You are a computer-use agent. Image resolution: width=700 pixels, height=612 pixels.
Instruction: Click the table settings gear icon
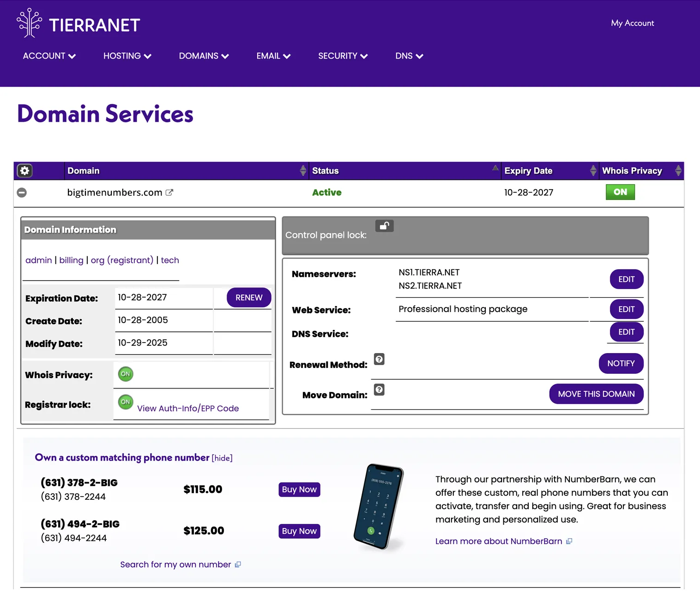[x=24, y=171]
